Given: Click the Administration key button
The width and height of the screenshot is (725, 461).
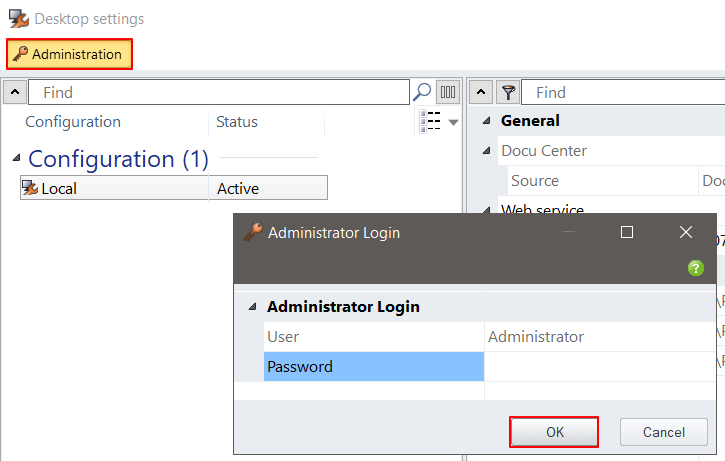Looking at the screenshot, I should tap(69, 54).
